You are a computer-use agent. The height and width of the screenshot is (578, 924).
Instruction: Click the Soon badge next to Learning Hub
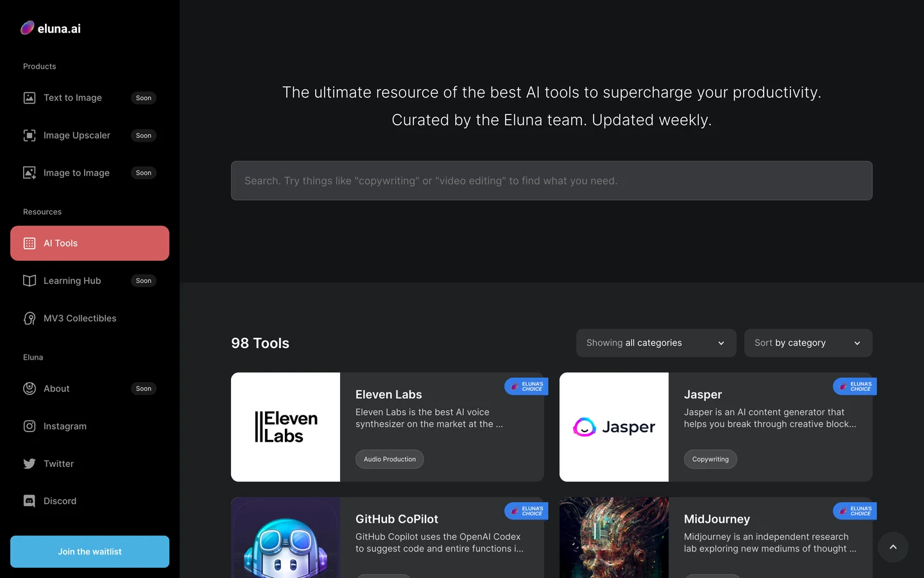tap(144, 281)
